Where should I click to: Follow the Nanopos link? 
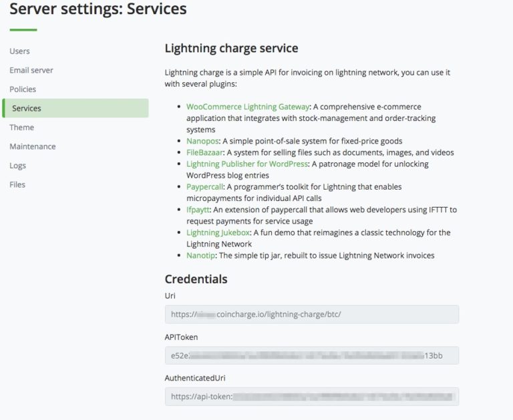[202, 142]
